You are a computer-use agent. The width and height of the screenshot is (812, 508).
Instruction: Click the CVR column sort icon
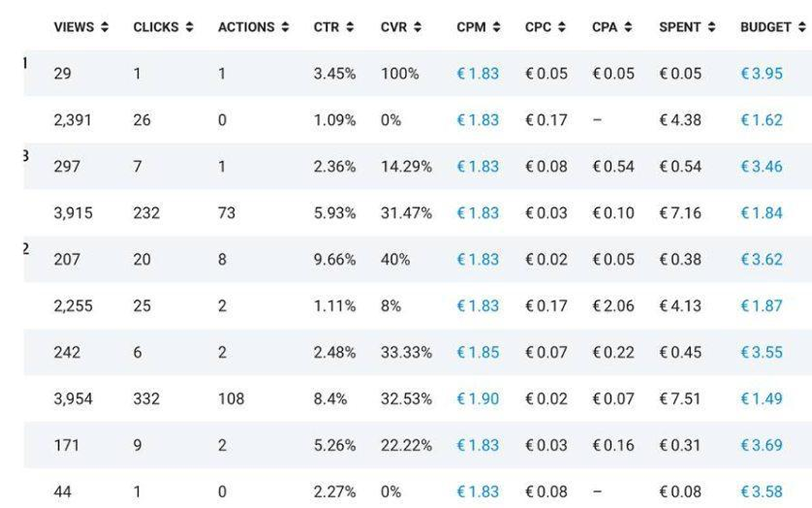pyautogui.click(x=417, y=27)
